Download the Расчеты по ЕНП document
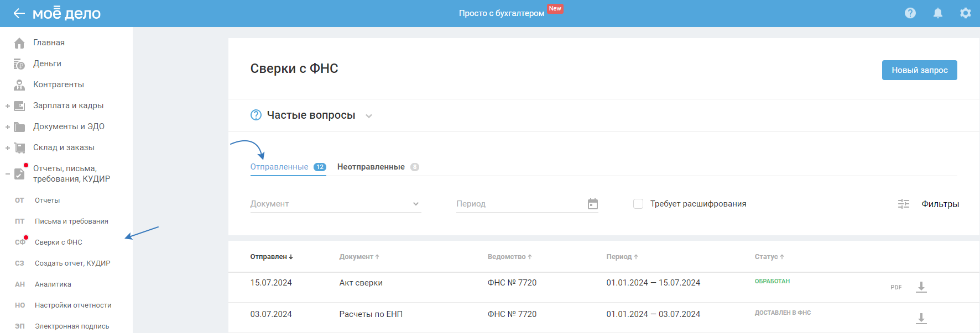 pos(921,319)
